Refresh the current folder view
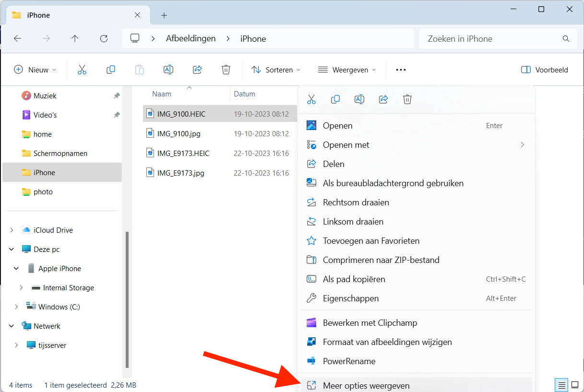Image resolution: width=584 pixels, height=392 pixels. point(104,39)
